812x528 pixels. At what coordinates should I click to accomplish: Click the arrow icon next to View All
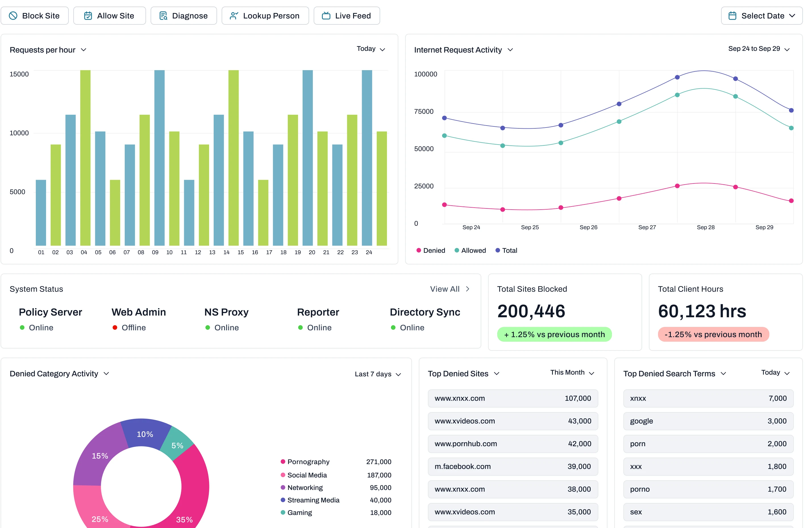coord(468,289)
